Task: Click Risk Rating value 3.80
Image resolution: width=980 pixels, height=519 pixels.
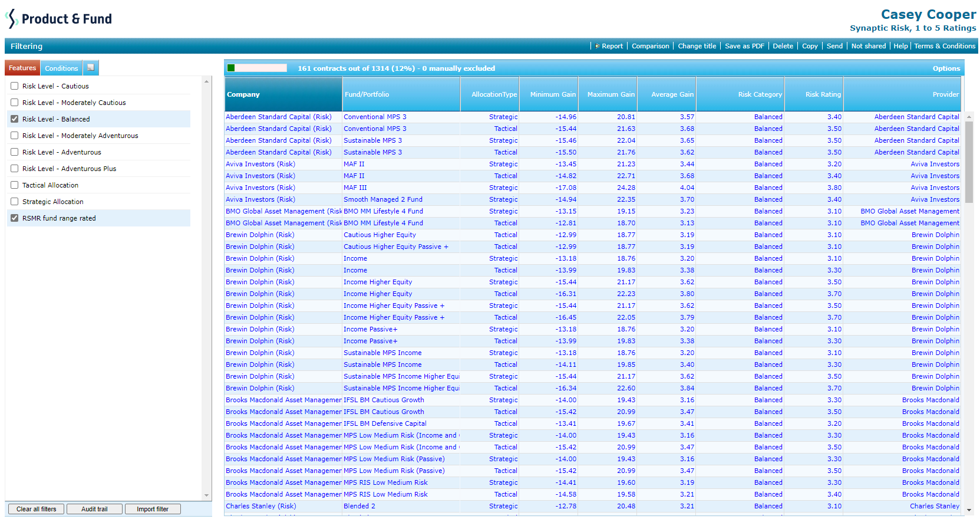Action: pos(834,188)
